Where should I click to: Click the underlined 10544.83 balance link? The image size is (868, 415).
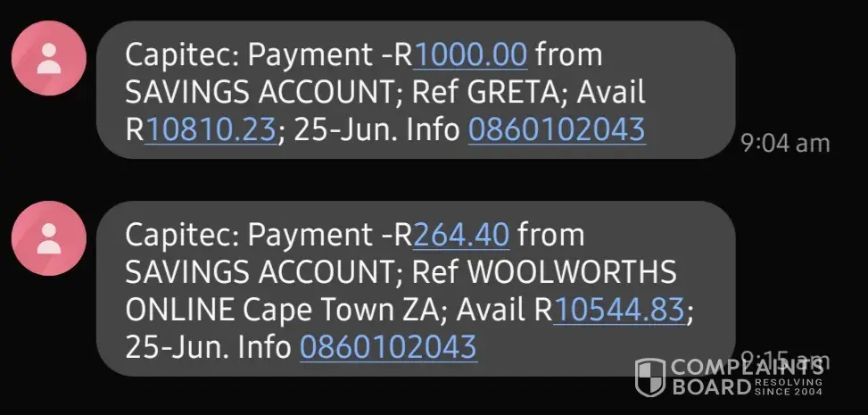click(x=619, y=310)
